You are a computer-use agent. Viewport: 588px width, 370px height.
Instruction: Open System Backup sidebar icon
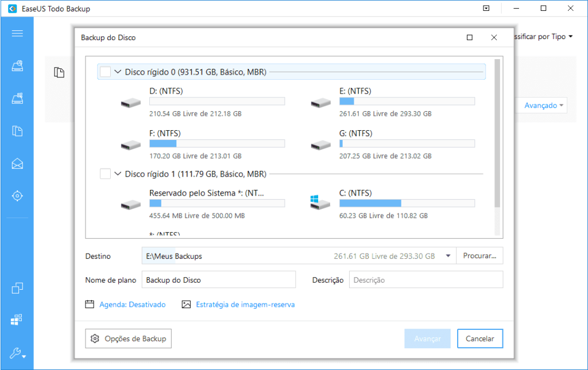17,99
